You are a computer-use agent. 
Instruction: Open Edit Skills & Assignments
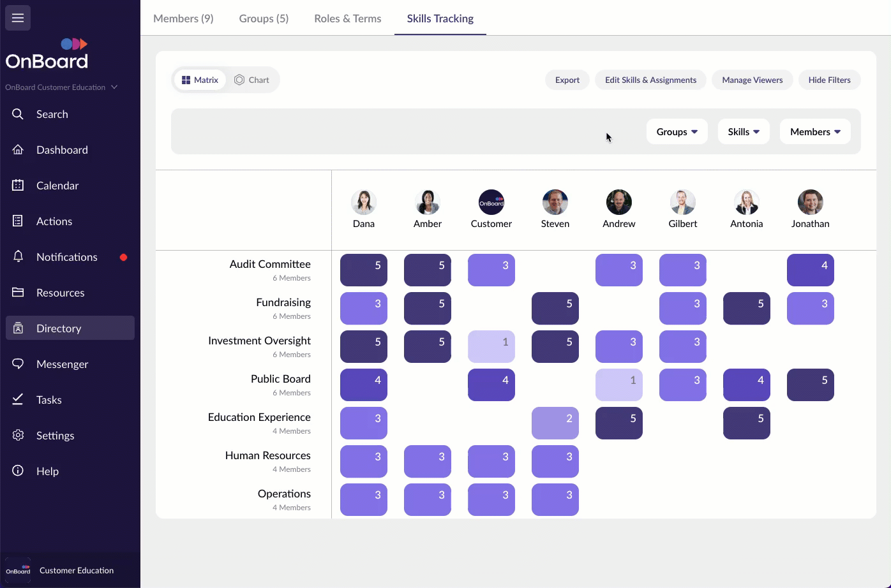(650, 80)
